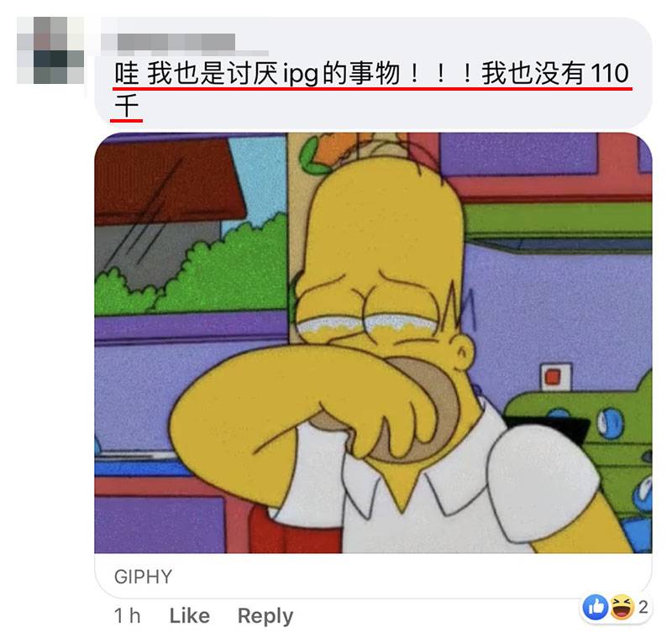The height and width of the screenshot is (643, 672).
Task: Open the 1 h timestamp link
Action: [128, 615]
